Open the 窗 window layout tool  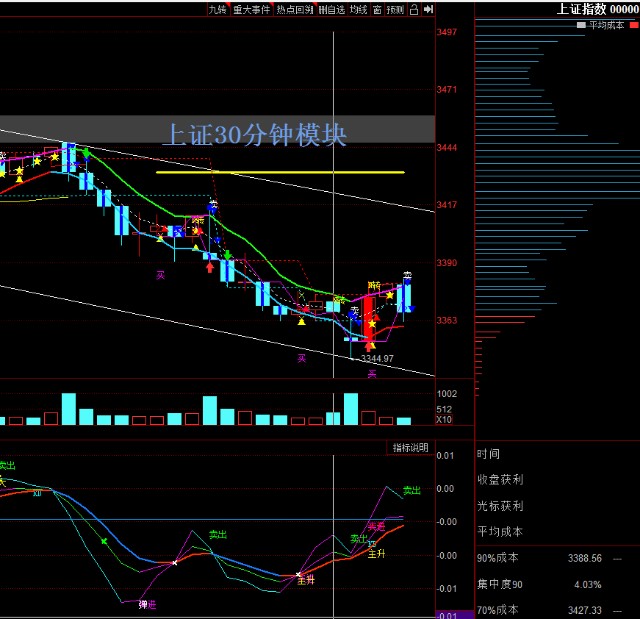(376, 9)
